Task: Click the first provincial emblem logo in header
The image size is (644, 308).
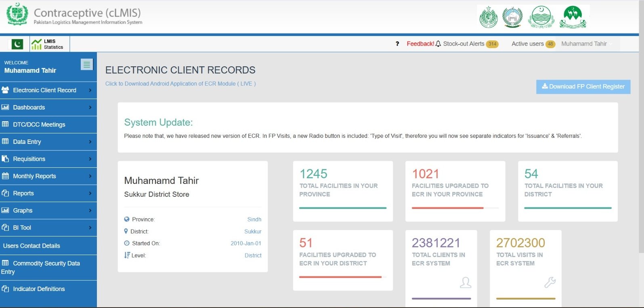Action: pos(488,17)
